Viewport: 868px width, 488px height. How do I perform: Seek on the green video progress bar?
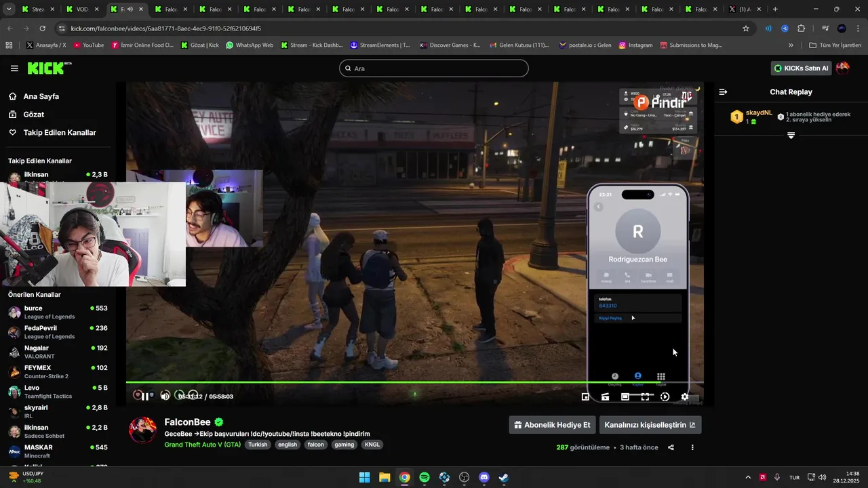414,382
